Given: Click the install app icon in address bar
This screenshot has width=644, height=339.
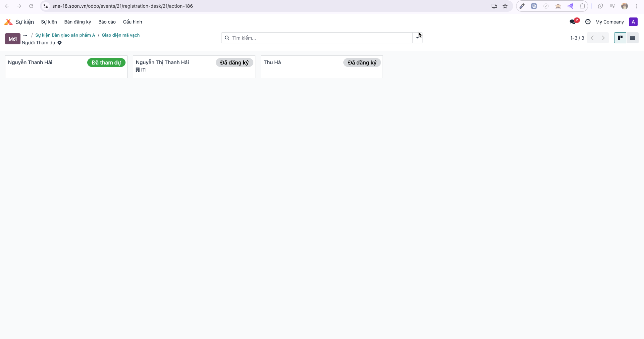Looking at the screenshot, I should coord(494,6).
